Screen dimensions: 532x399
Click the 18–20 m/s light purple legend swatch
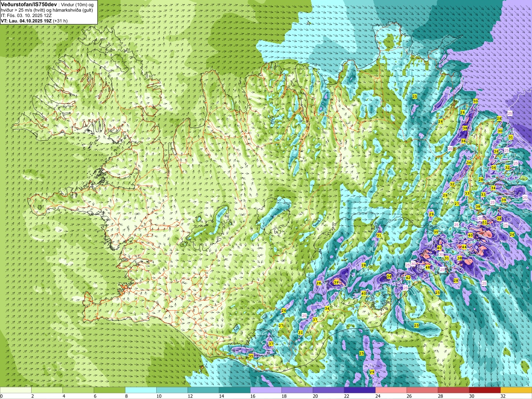tap(297, 390)
